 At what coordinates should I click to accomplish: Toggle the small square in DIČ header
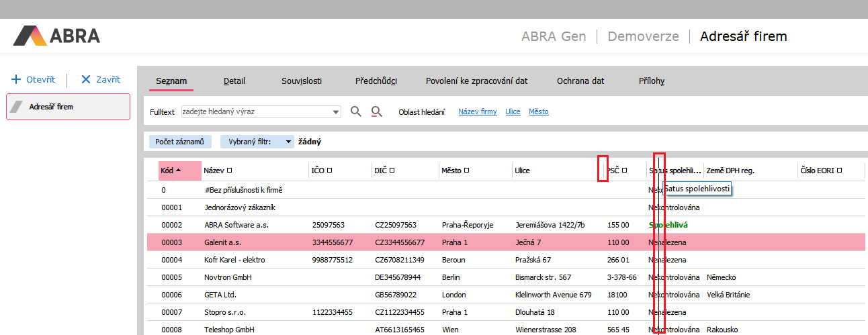tap(392, 171)
